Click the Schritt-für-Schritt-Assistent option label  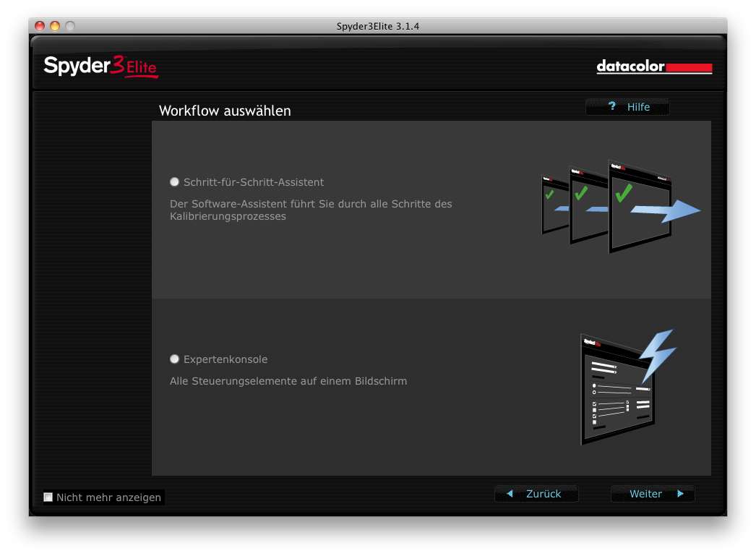tap(254, 182)
